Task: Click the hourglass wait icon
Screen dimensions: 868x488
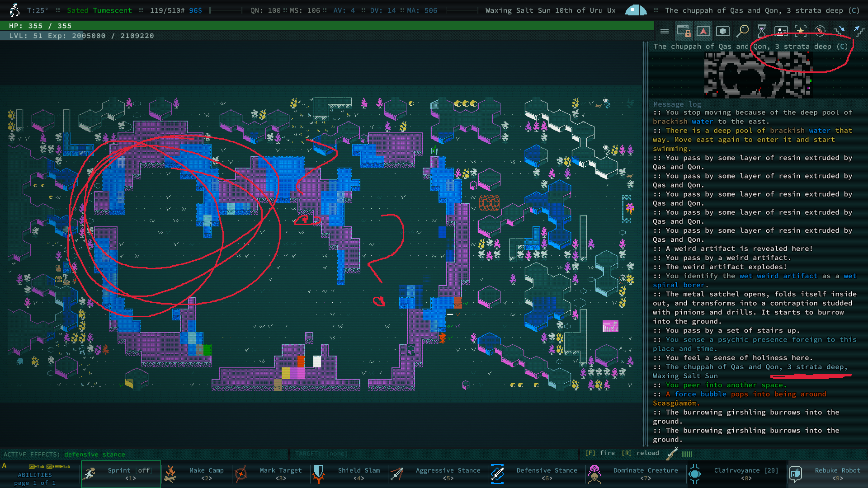Action: tap(761, 31)
